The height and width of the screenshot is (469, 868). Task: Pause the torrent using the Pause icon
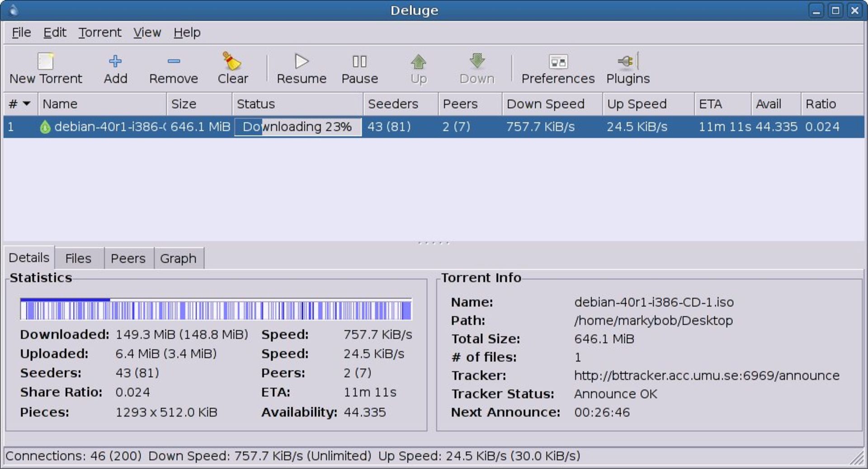(359, 61)
